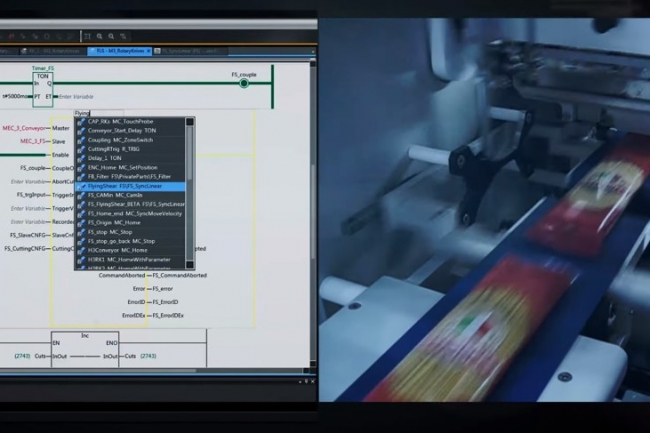650x433 pixels.
Task: Click suggestion list scroll-up arrow
Action: pos(190,121)
